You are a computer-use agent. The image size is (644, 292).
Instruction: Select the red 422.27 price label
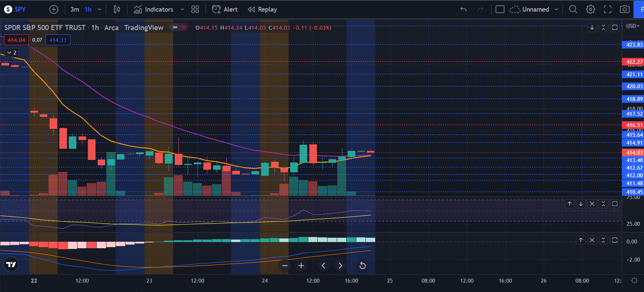633,62
